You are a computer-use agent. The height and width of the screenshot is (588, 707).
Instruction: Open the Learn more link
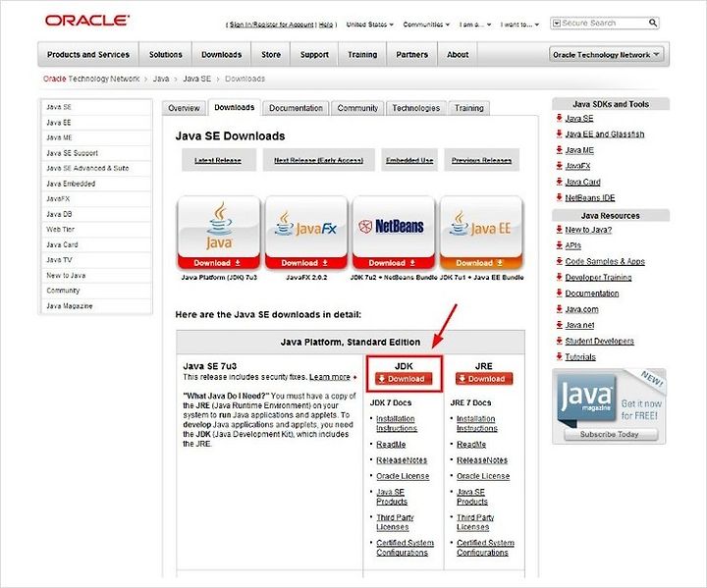(330, 377)
